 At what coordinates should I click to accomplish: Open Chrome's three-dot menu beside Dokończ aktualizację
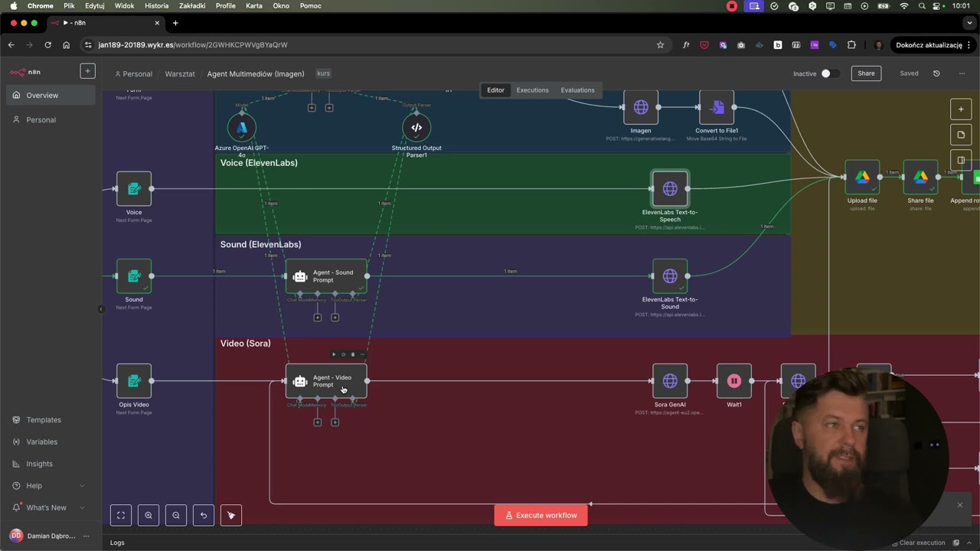[x=971, y=45]
